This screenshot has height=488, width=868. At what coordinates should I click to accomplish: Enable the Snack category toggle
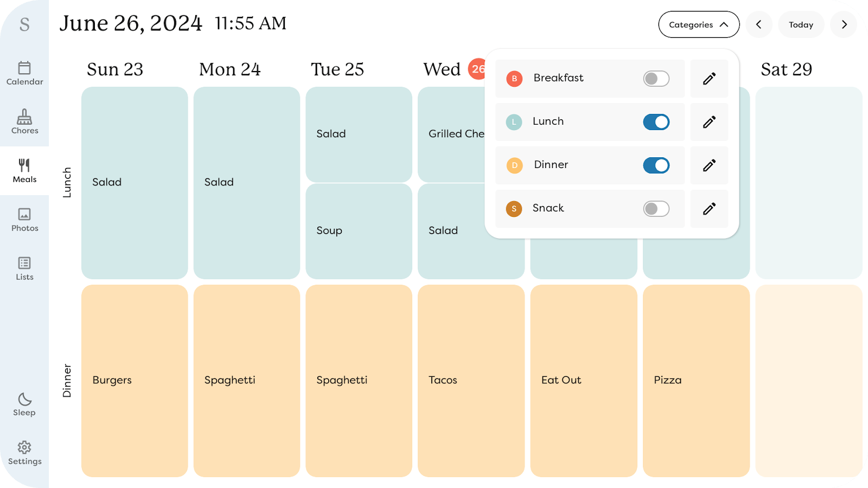656,209
